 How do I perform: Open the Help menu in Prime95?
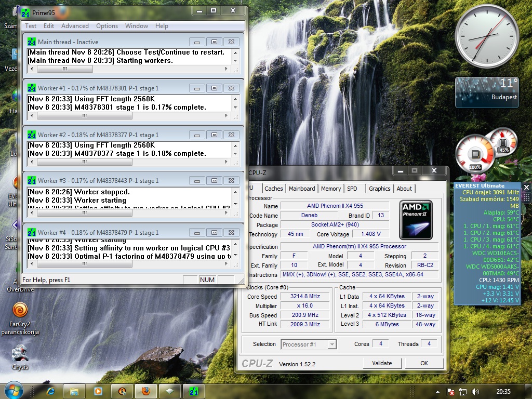click(162, 26)
